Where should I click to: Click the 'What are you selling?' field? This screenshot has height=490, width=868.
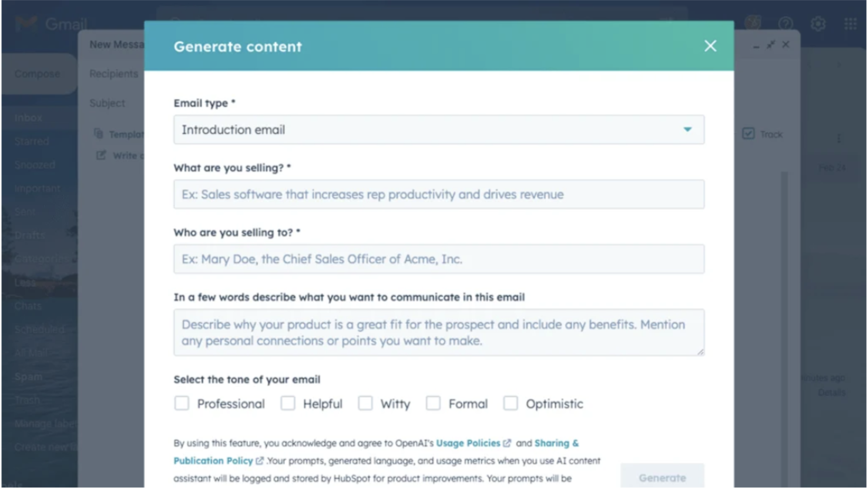click(x=439, y=194)
